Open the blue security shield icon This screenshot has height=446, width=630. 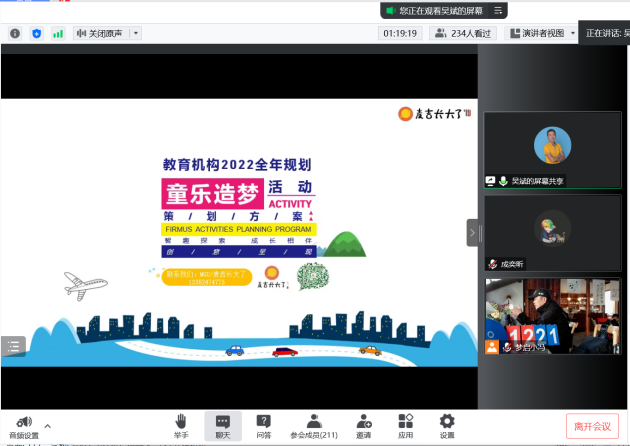(x=37, y=33)
